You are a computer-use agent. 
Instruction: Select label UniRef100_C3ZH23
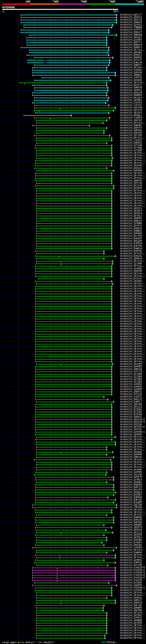(131, 140)
